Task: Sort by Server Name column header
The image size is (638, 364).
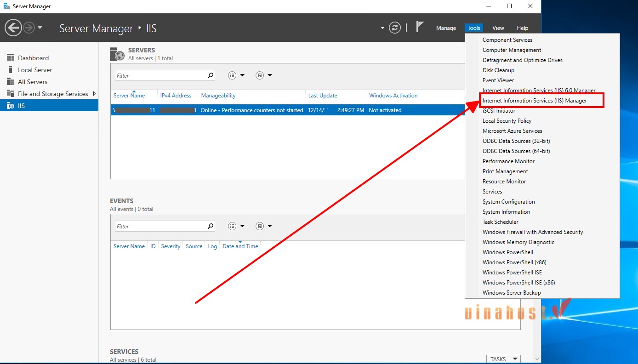Action: point(129,96)
